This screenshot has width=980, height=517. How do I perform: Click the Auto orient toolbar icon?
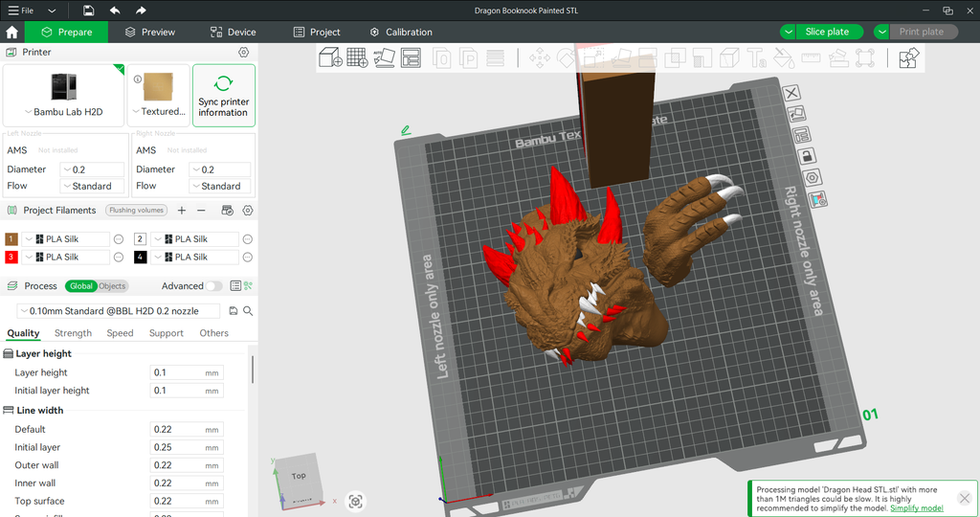tap(384, 58)
